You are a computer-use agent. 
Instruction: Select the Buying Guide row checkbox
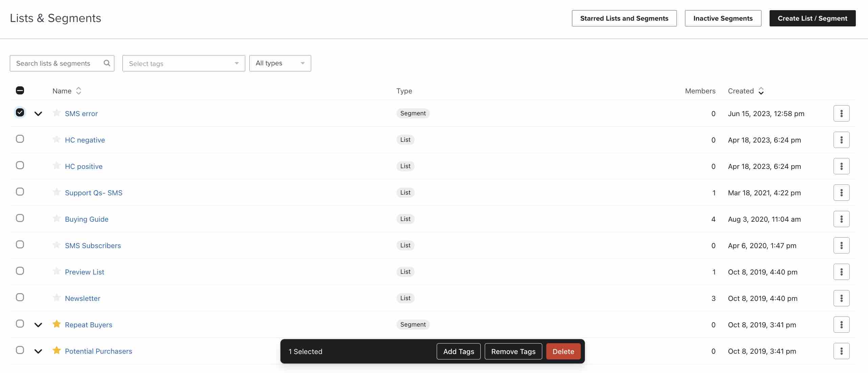point(20,218)
